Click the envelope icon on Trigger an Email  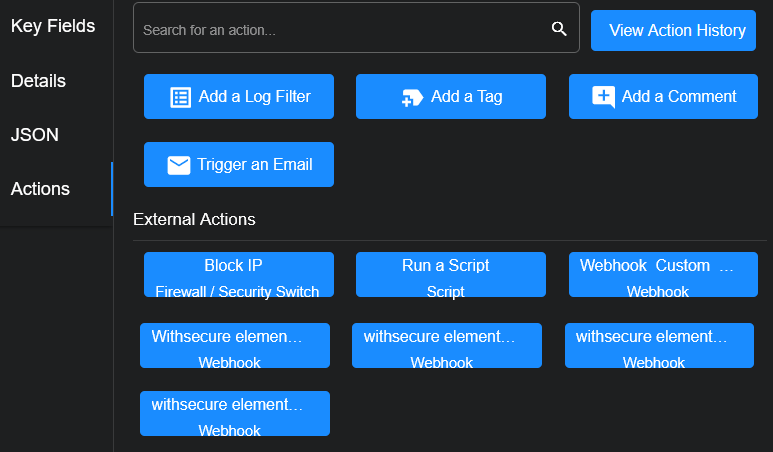pyautogui.click(x=179, y=165)
